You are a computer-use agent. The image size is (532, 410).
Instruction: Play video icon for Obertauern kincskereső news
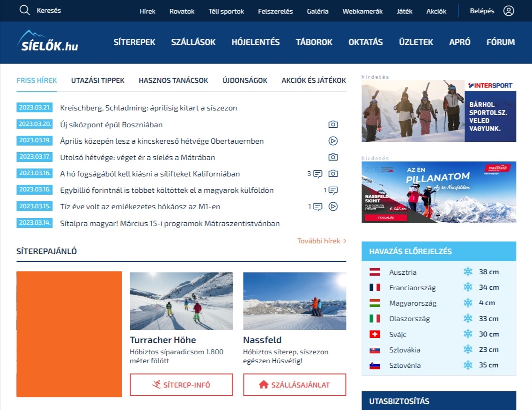[333, 141]
